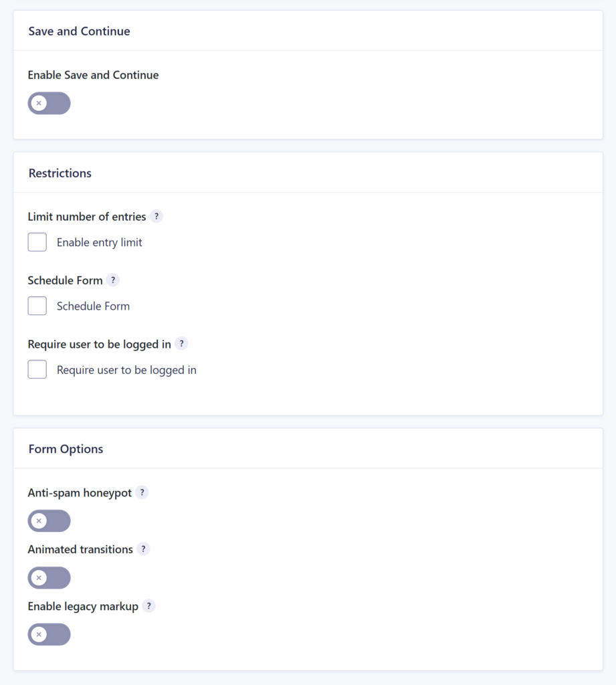
Task: Click the X inside the Anti-spam honeypot switch
Action: 39,520
